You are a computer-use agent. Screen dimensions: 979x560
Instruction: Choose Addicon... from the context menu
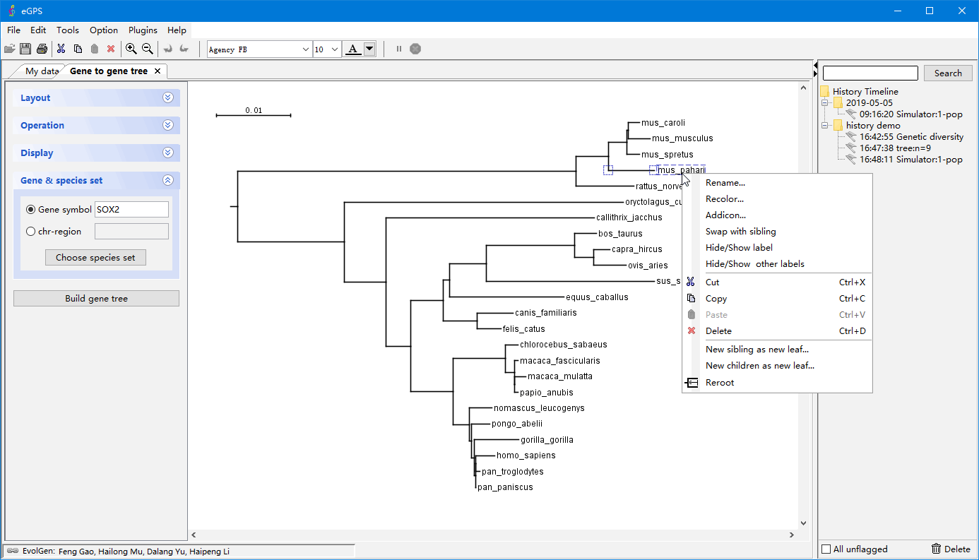tap(777, 215)
